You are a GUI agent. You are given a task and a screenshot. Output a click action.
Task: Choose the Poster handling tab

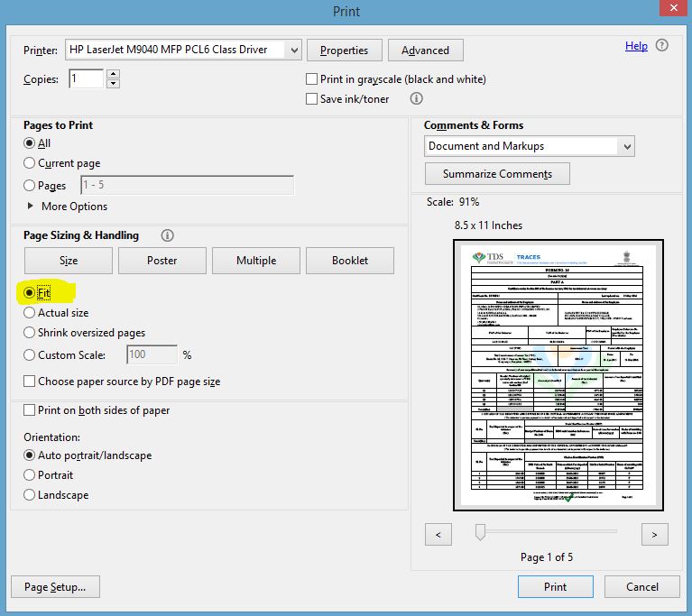point(162,261)
